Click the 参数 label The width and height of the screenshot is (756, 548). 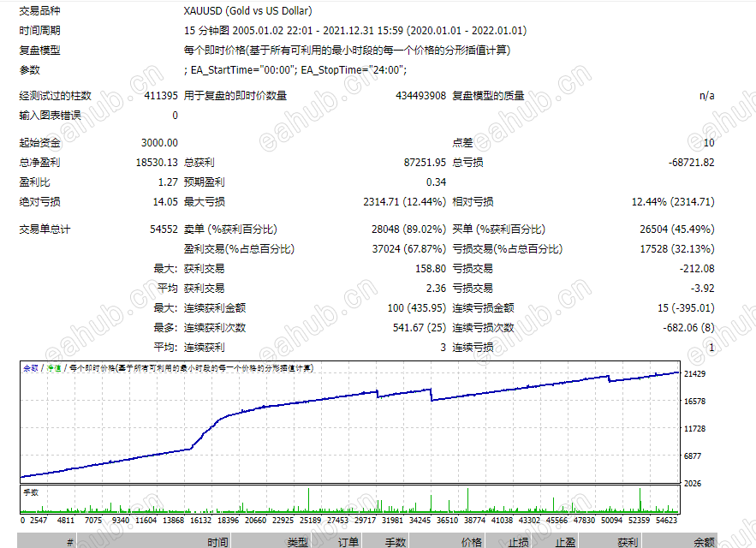(x=29, y=70)
